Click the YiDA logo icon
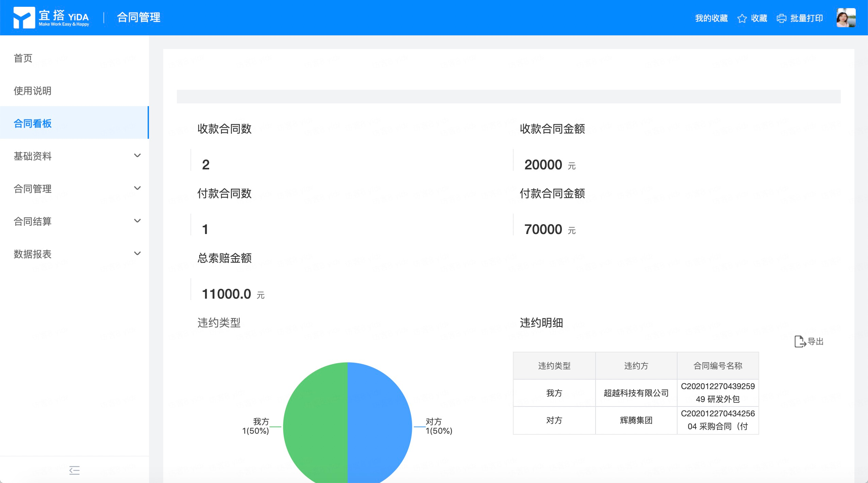 click(x=24, y=18)
